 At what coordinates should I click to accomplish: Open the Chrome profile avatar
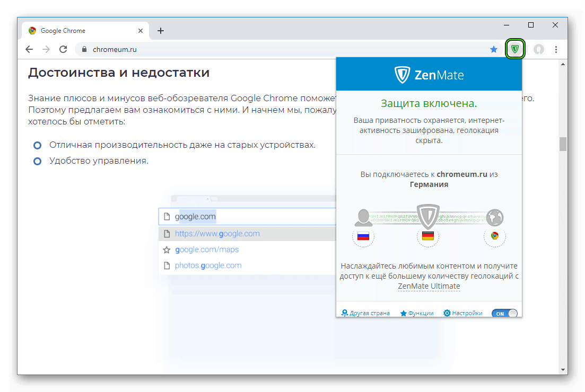[x=538, y=49]
